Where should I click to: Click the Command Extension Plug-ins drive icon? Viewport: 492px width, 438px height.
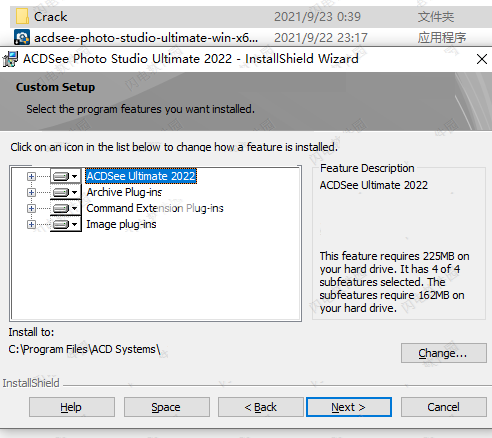(65, 208)
